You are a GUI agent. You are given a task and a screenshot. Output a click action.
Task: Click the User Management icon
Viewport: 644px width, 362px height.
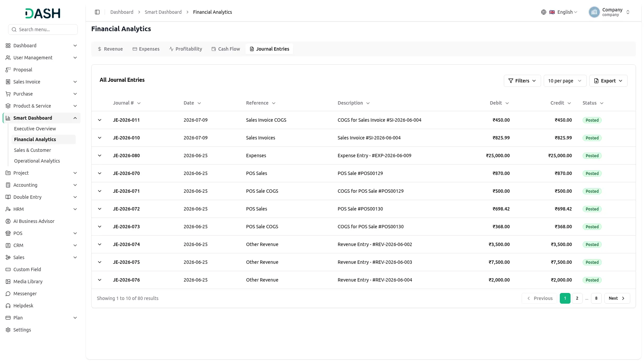8,58
